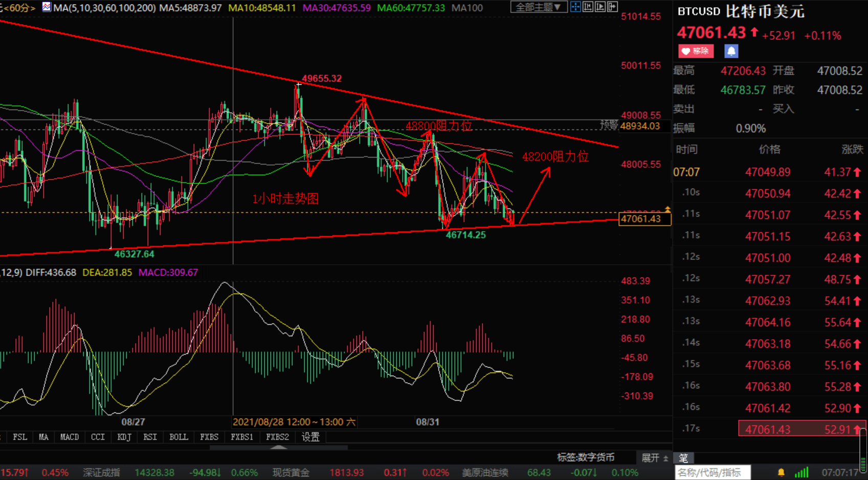The image size is (868, 480).
Task: Click the third chart toolbar icon with play arrow
Action: click(600, 7)
